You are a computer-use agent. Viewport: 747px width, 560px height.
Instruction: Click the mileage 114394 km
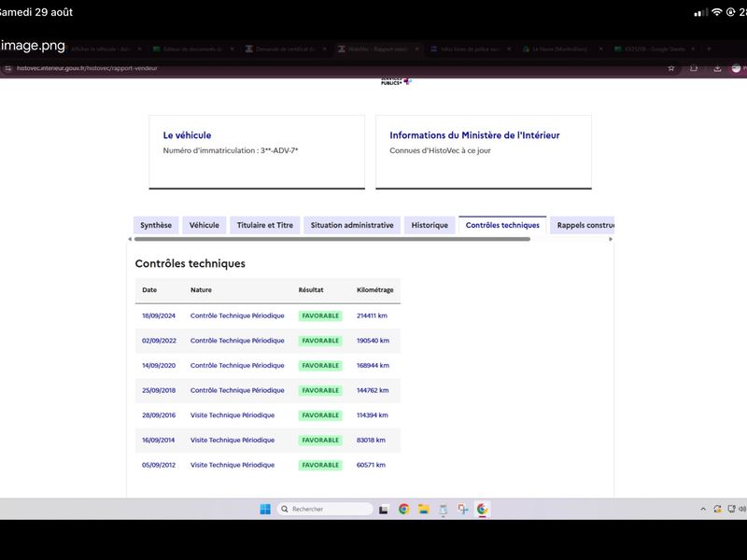point(373,415)
